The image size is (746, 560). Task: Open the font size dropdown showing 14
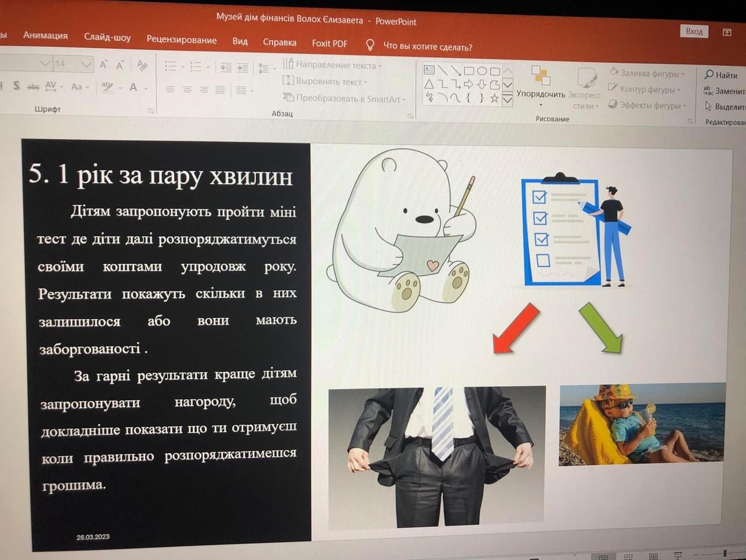86,64
